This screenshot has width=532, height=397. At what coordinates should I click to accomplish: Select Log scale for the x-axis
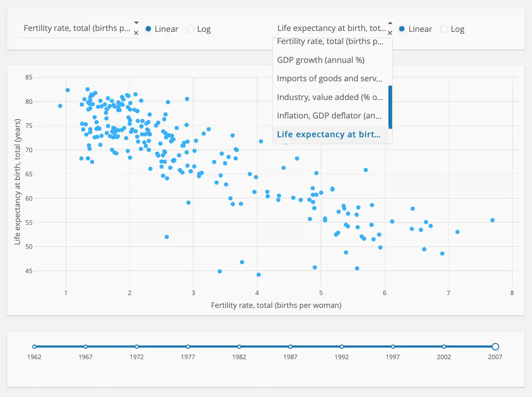[191, 29]
